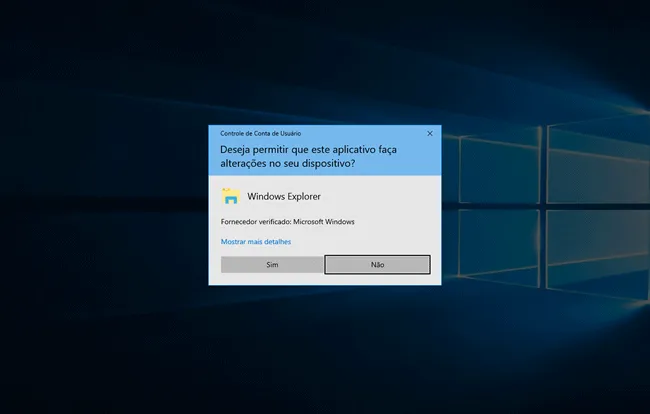Click the empty blue header area right of the question

click(410, 163)
